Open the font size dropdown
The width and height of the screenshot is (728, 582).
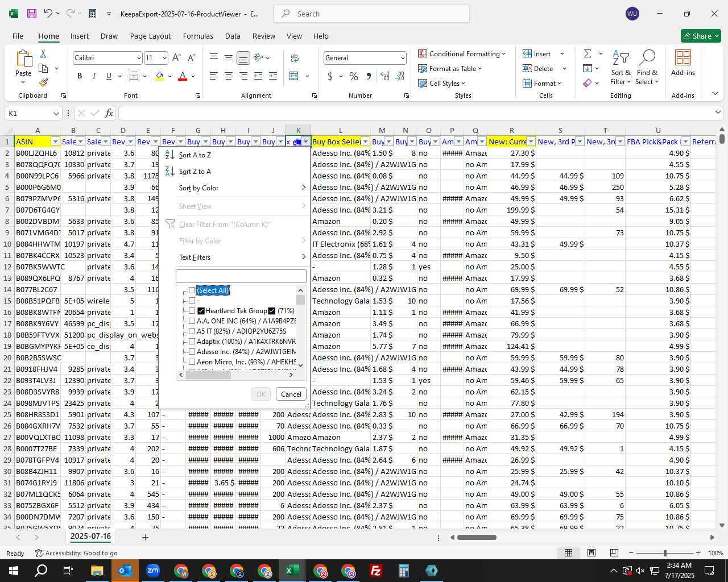[164, 58]
